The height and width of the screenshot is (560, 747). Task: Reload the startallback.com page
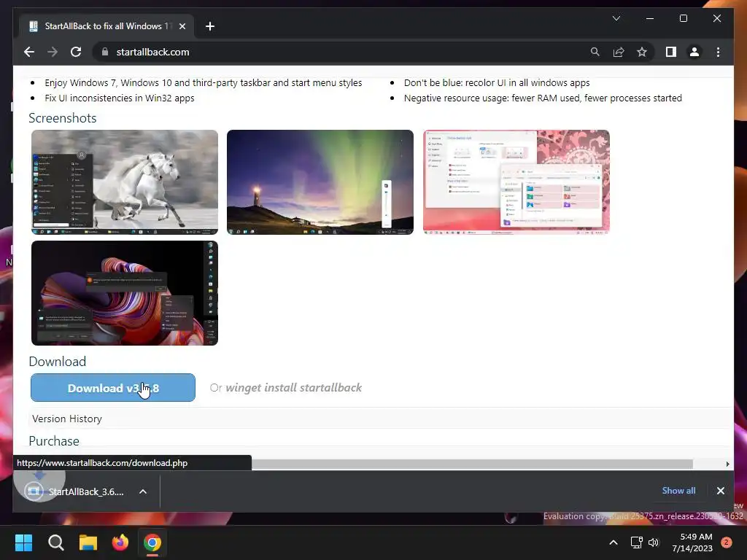(x=76, y=52)
